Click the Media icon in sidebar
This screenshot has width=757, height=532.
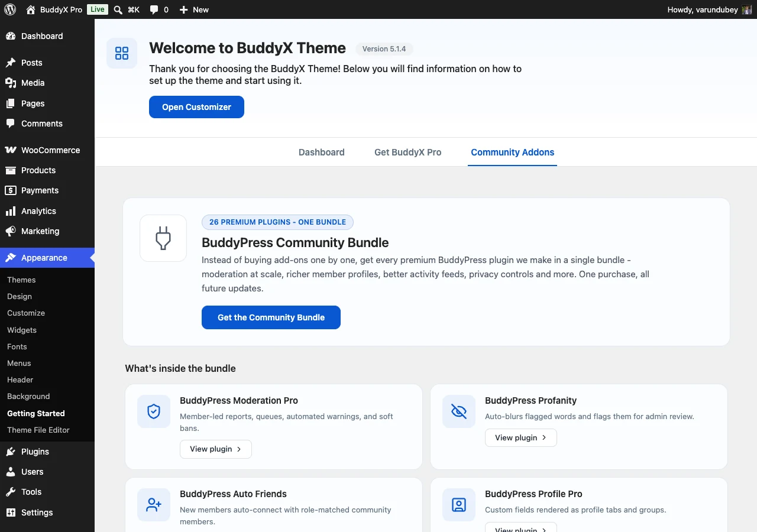pos(11,83)
